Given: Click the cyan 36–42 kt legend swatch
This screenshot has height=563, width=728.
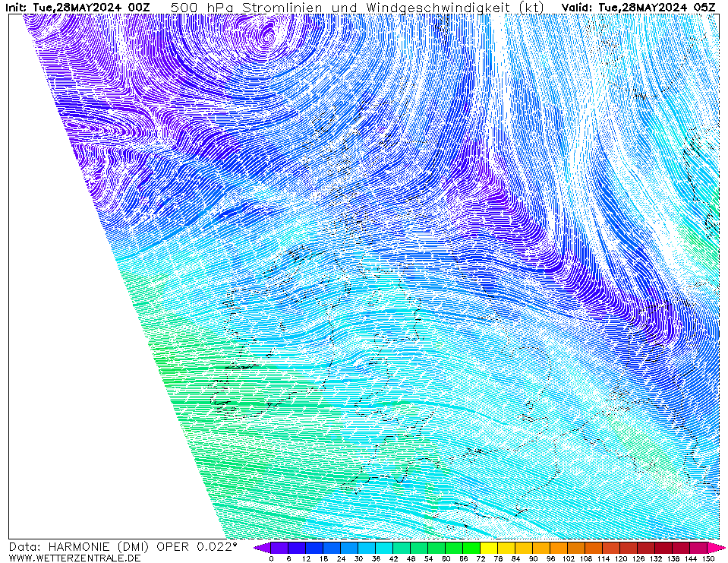Looking at the screenshot, I should click(x=384, y=548).
